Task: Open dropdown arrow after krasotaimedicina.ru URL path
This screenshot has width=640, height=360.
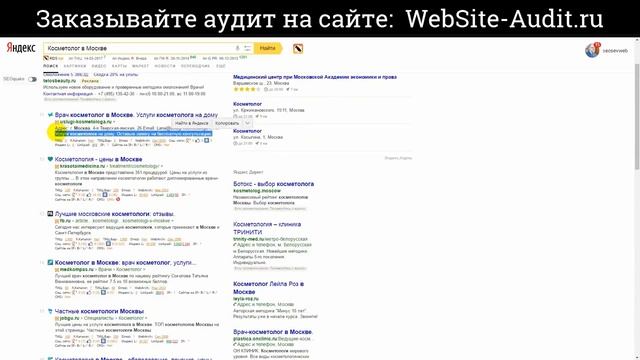Action: pos(162,167)
